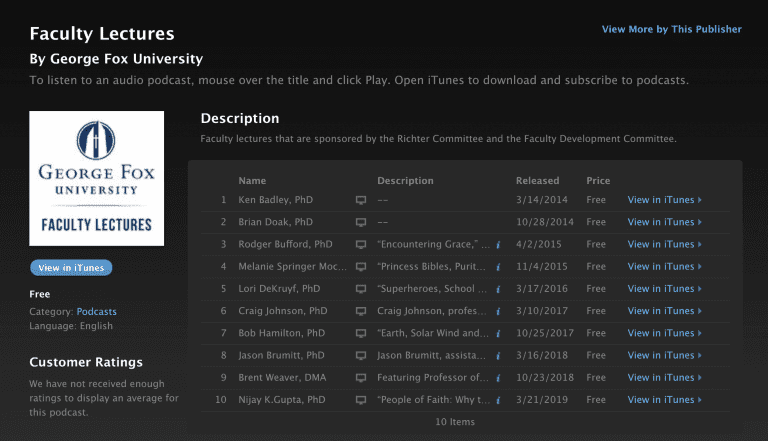The height and width of the screenshot is (441, 768).
Task: Click the video icon for Brent Weaver, DMA
Action: click(361, 378)
